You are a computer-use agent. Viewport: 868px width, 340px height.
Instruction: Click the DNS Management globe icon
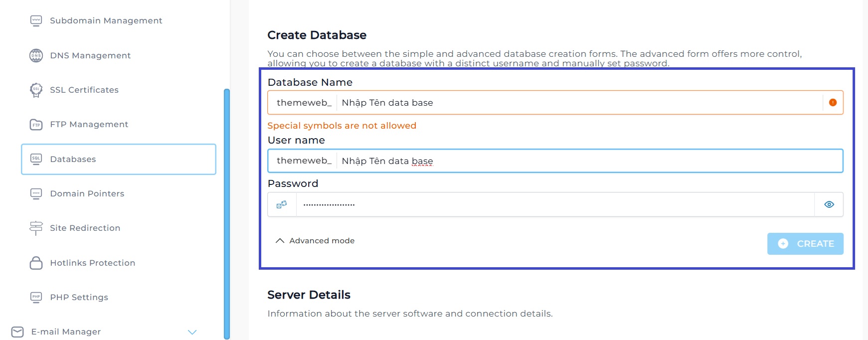[36, 55]
